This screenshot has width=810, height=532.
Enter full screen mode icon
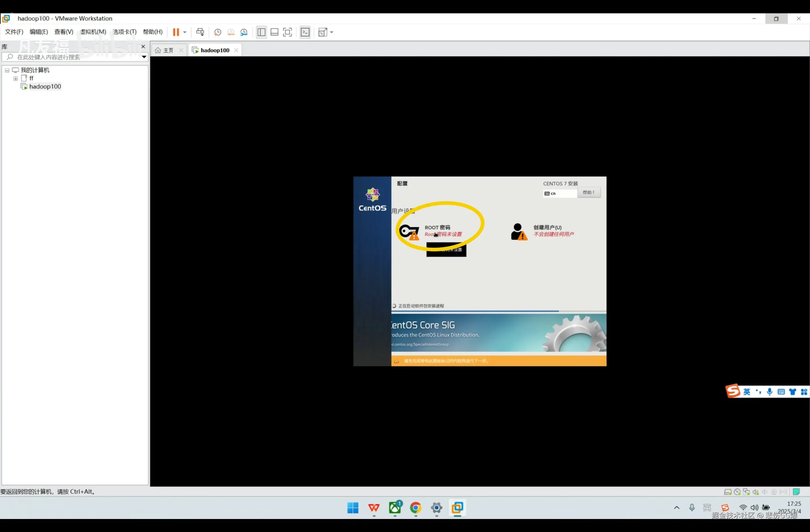click(288, 32)
